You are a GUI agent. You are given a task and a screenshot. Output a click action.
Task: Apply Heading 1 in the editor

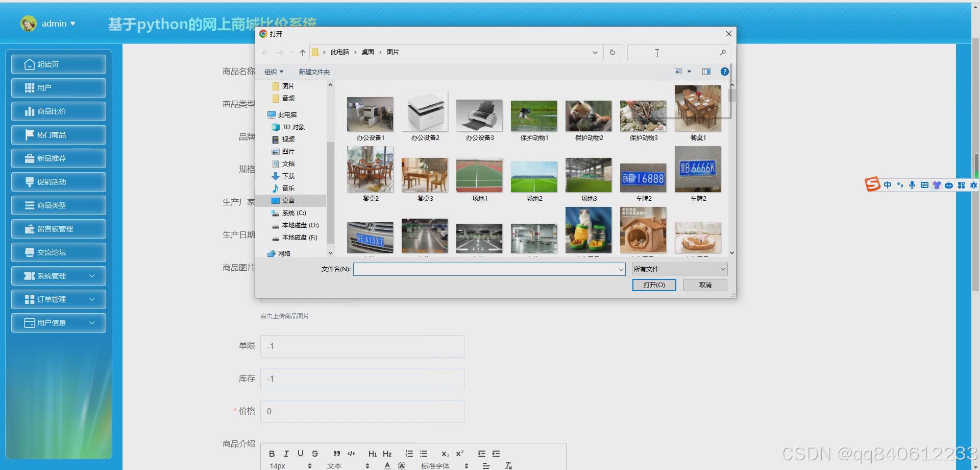(x=373, y=454)
